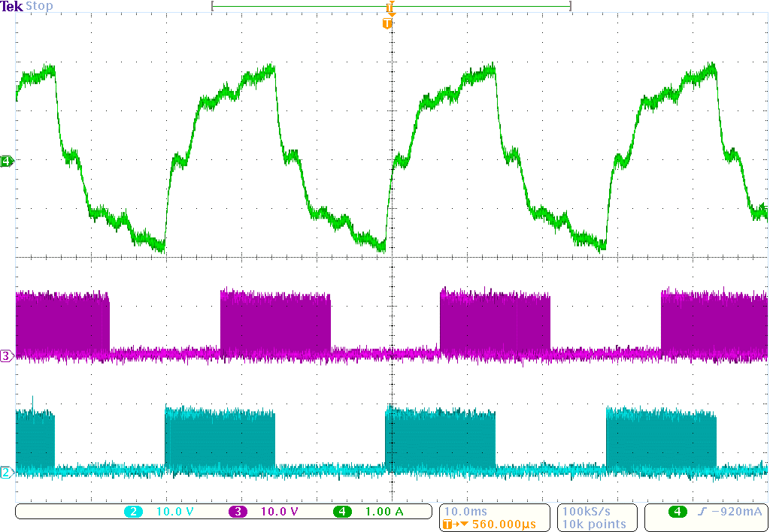Click the Stop acquisition status label
The image size is (770, 532).
pos(39,6)
